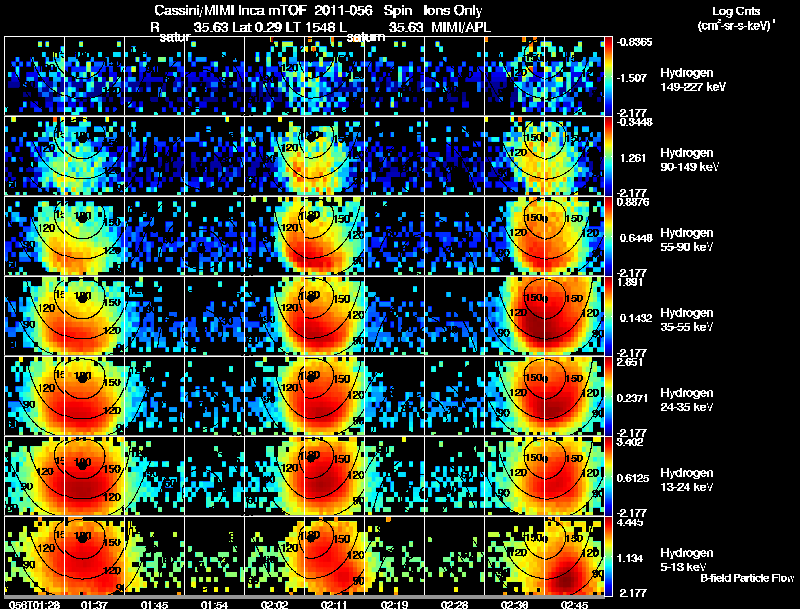The width and height of the screenshot is (800, 609).
Task: Click the '02:36' time axis label
Action: [514, 605]
